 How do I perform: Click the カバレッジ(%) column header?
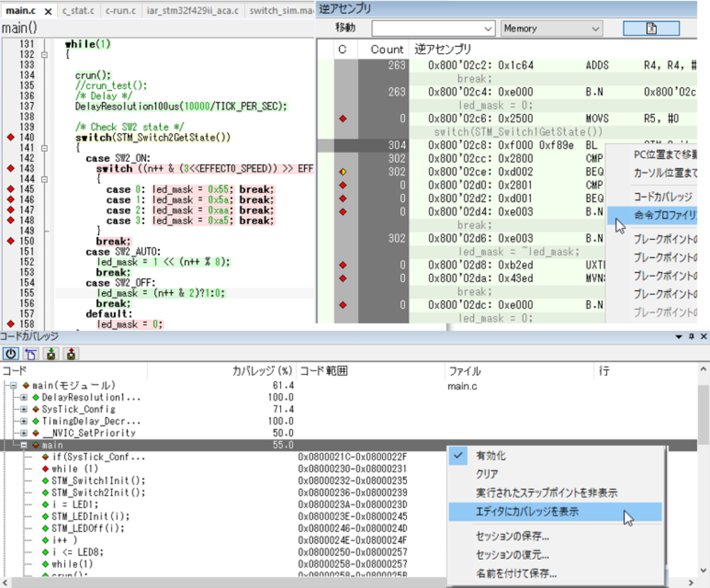(222, 371)
